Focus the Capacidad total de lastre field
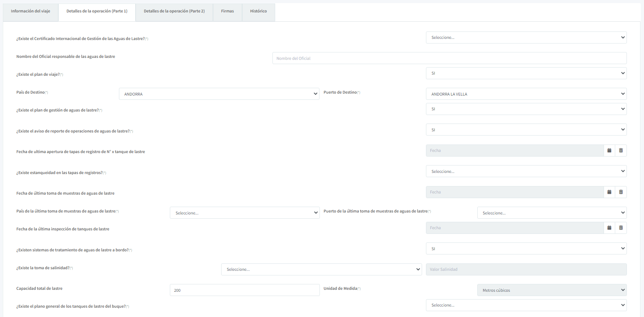644x317 pixels. 244,290
